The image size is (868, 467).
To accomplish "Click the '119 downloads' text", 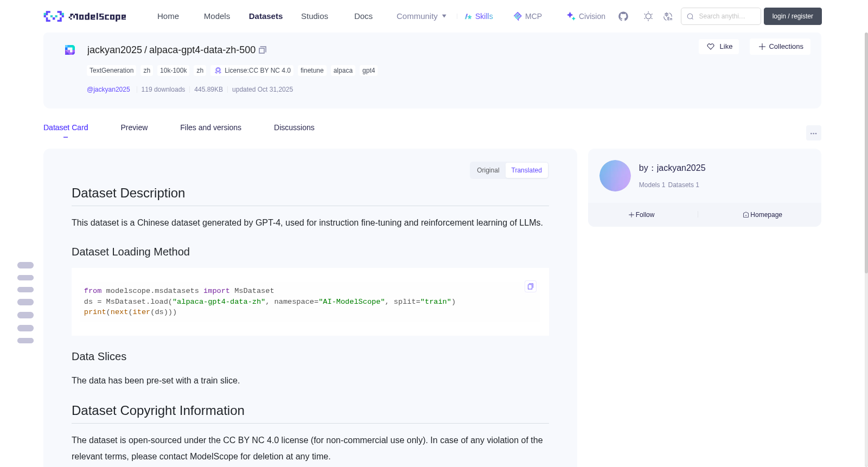I will pyautogui.click(x=163, y=89).
